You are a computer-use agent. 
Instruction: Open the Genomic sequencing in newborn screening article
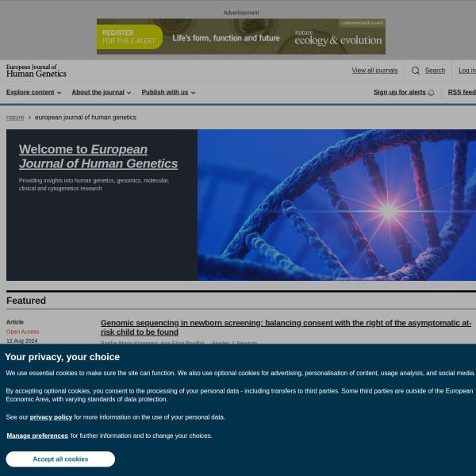click(x=286, y=327)
